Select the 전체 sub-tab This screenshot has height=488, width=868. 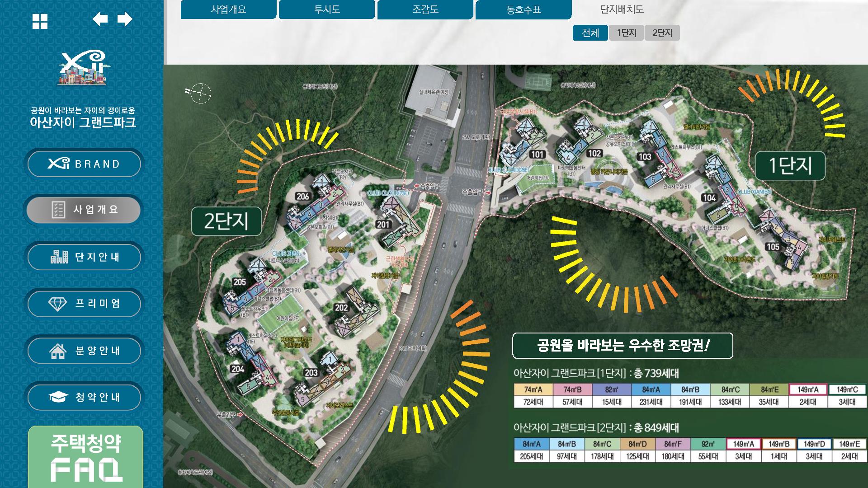click(x=590, y=33)
